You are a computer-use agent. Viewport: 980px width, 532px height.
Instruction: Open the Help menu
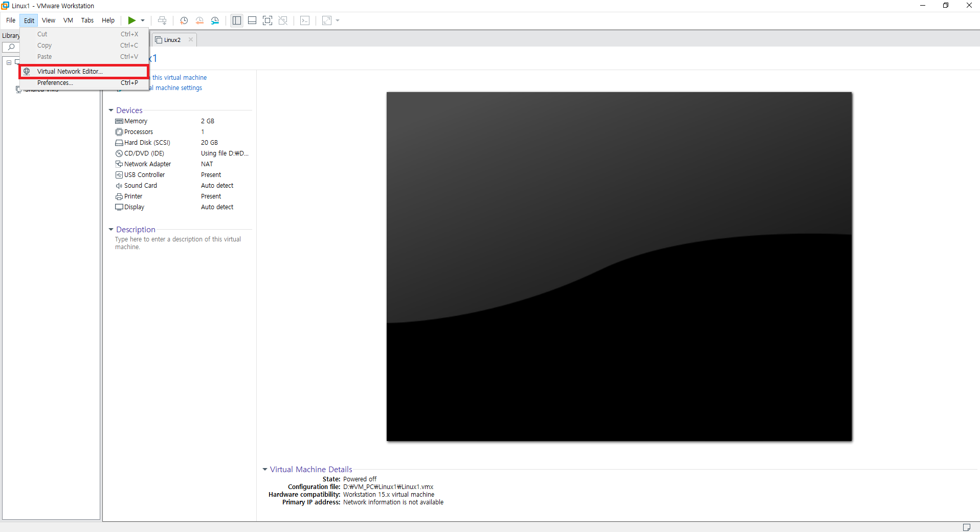tap(108, 20)
